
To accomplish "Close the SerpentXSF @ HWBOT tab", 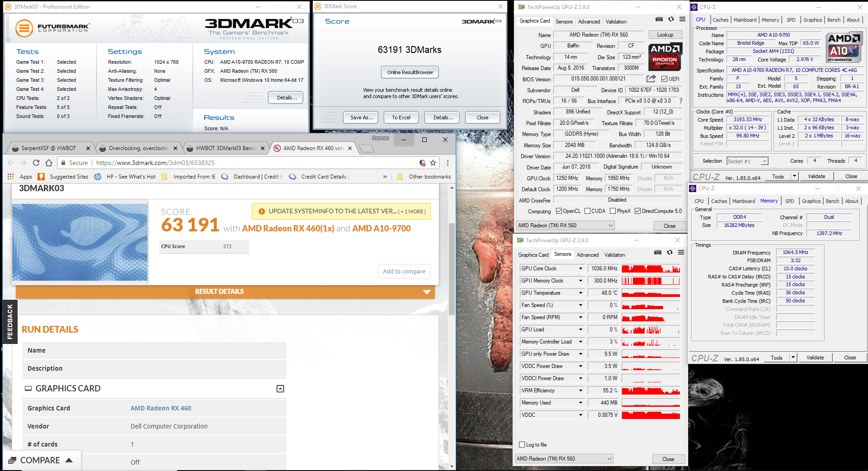I will [x=88, y=148].
